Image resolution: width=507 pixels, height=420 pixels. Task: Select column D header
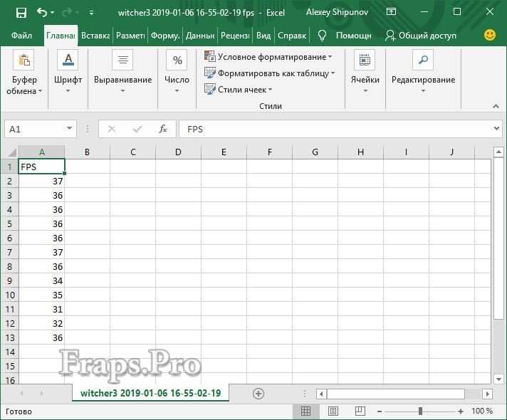(178, 152)
